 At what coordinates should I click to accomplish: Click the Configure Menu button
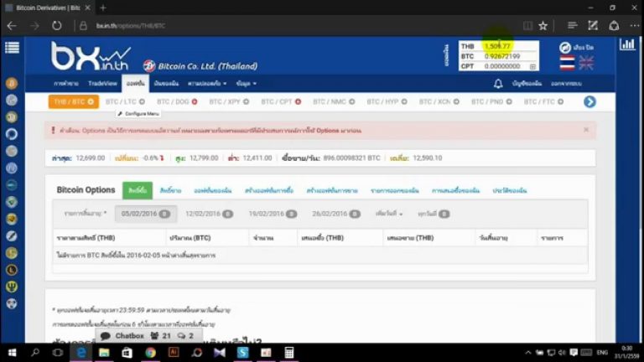tap(138, 114)
